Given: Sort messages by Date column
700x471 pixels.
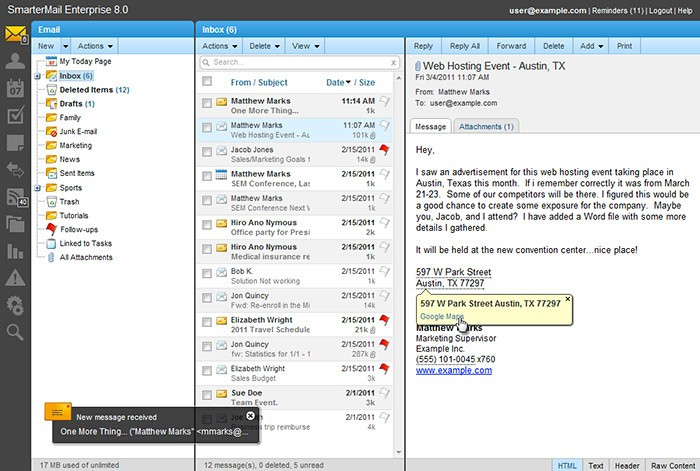Looking at the screenshot, I should click(x=338, y=83).
